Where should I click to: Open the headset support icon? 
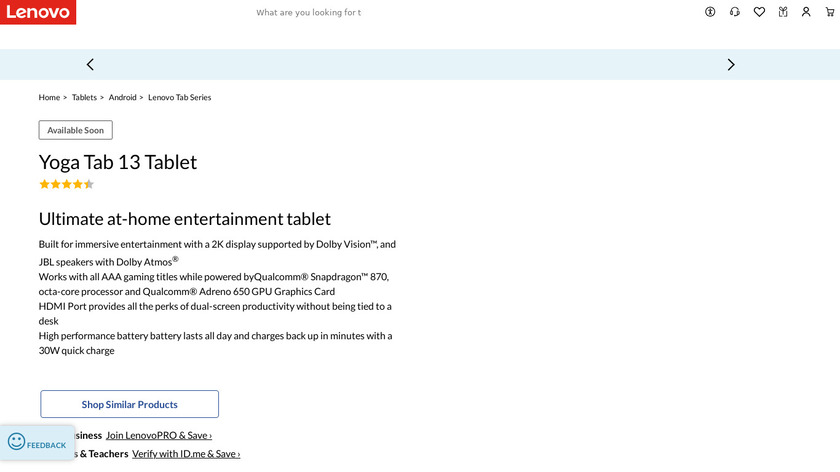tap(734, 12)
